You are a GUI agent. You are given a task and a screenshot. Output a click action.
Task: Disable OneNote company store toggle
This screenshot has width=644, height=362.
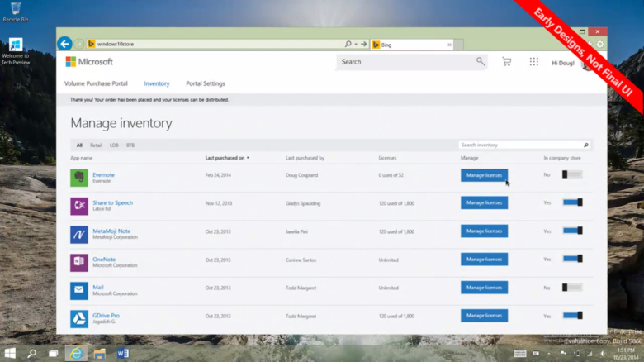coord(572,259)
